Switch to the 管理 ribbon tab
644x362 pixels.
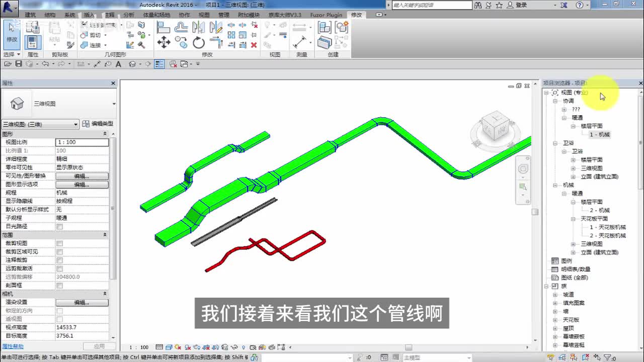(223, 15)
